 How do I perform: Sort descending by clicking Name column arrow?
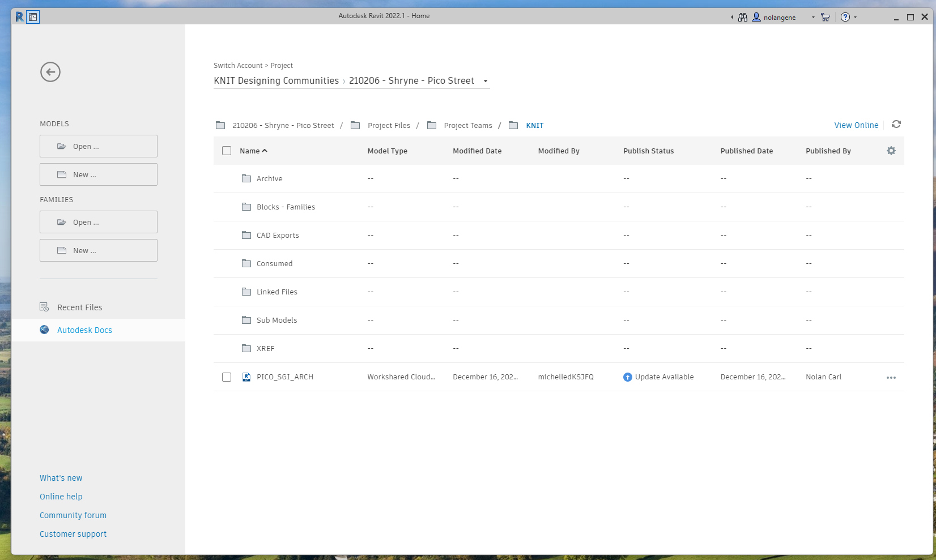(x=264, y=151)
